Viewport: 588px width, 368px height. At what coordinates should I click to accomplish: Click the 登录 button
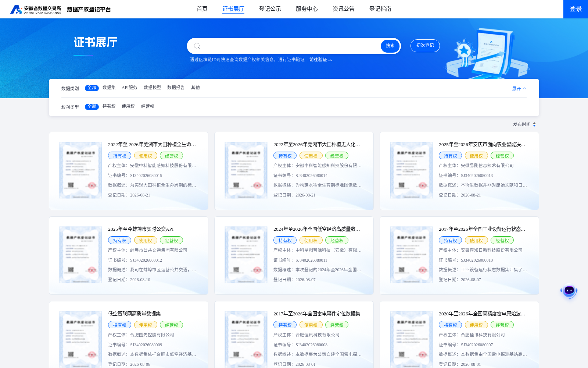pos(576,9)
